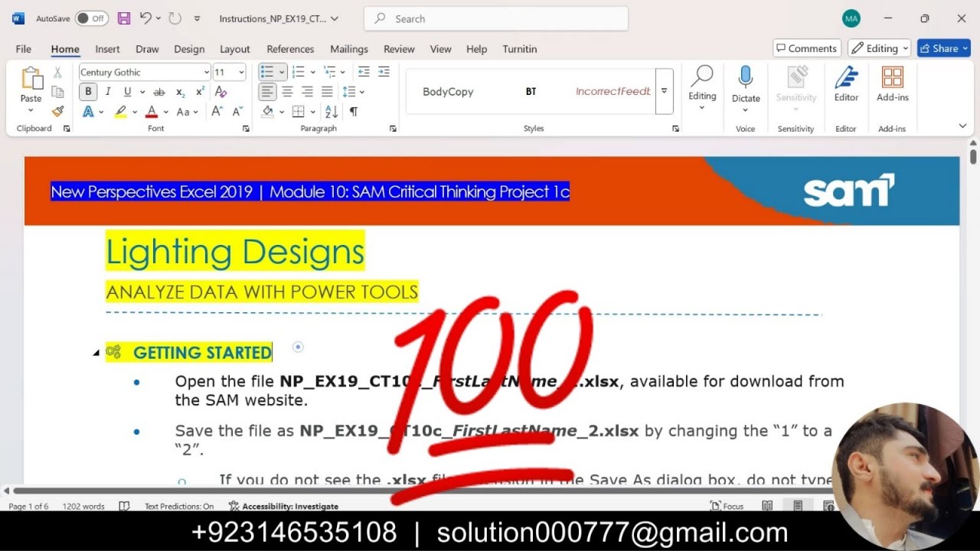Open spelling and grammar check icon
The image size is (980, 551).
[x=124, y=506]
